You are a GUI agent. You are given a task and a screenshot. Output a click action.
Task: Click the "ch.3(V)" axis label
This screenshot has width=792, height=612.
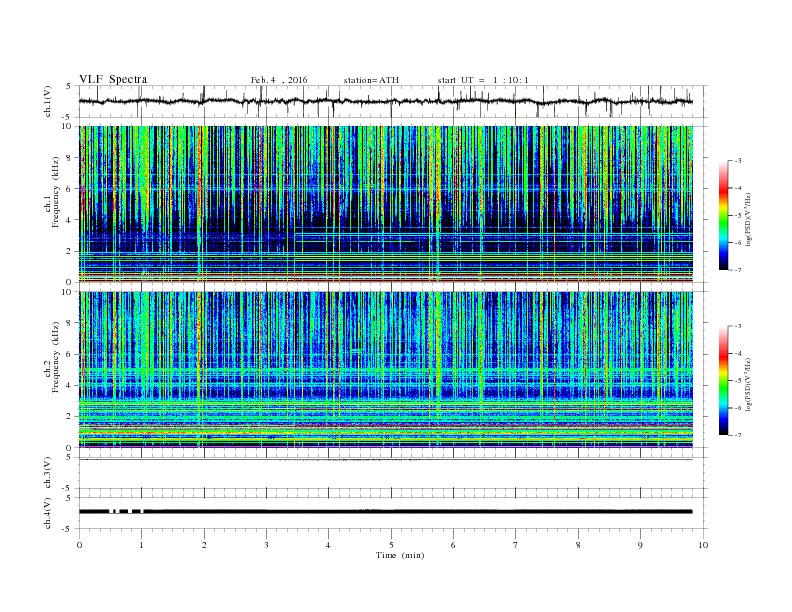pyautogui.click(x=48, y=473)
